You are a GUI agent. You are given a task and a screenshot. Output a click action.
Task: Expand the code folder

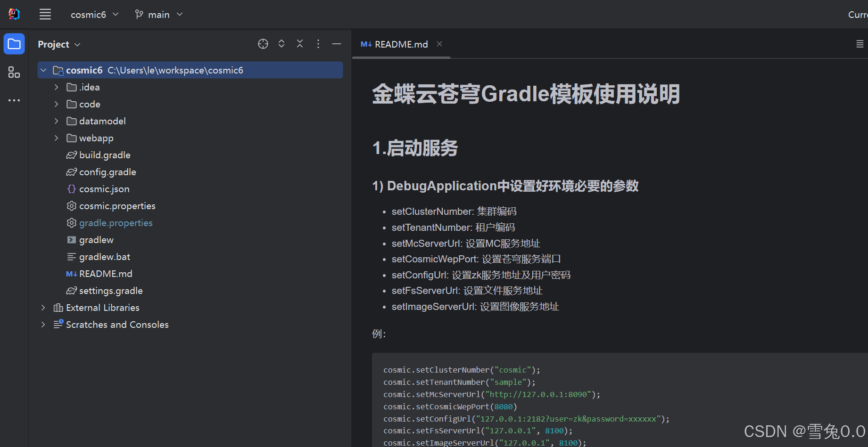57,104
